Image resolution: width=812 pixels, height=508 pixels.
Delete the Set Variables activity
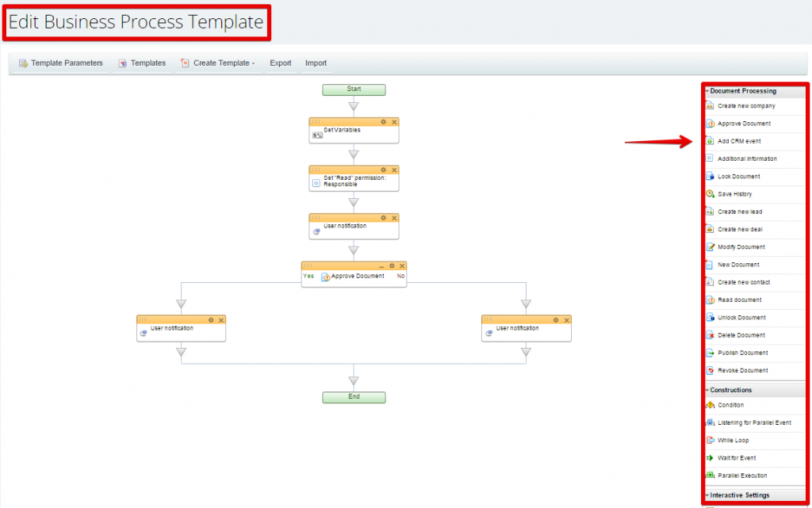394,122
